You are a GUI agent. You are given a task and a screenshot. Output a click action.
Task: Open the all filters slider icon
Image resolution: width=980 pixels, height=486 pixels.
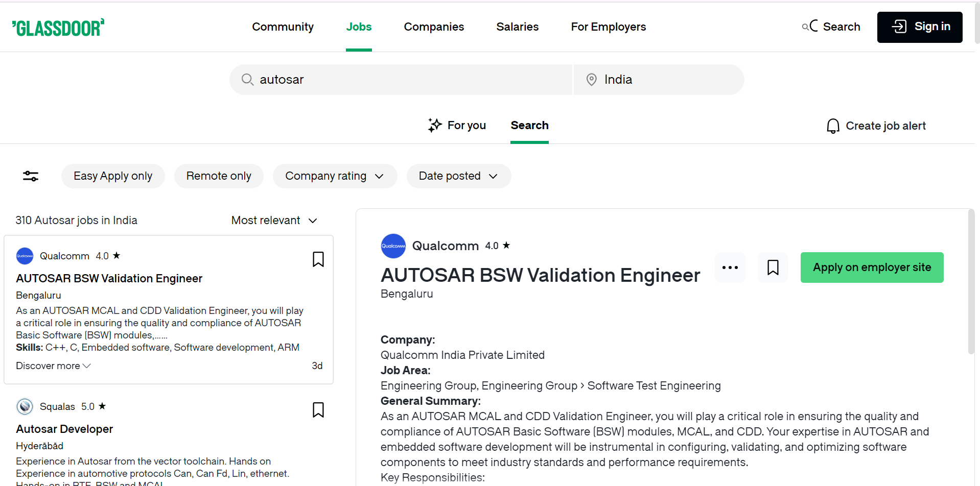coord(31,176)
